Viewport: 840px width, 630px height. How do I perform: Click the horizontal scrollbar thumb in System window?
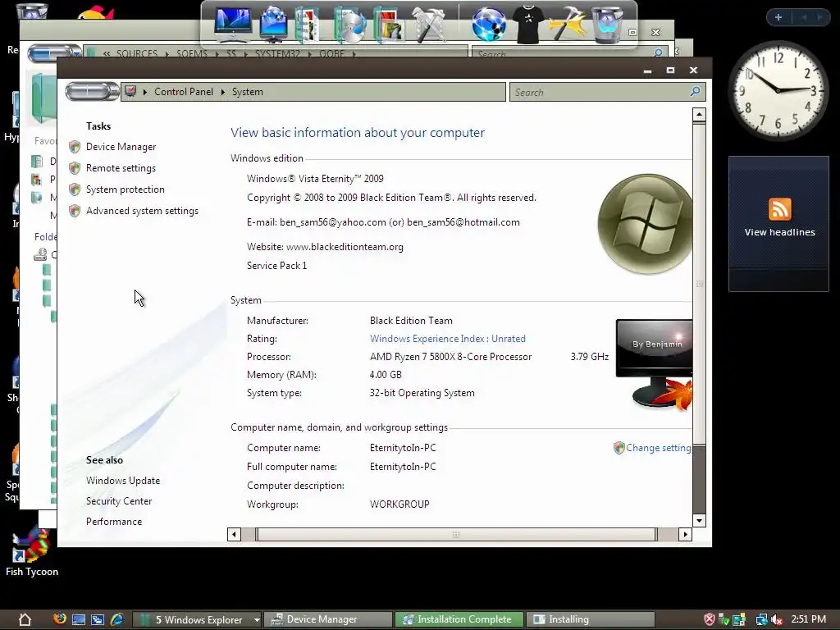[456, 535]
